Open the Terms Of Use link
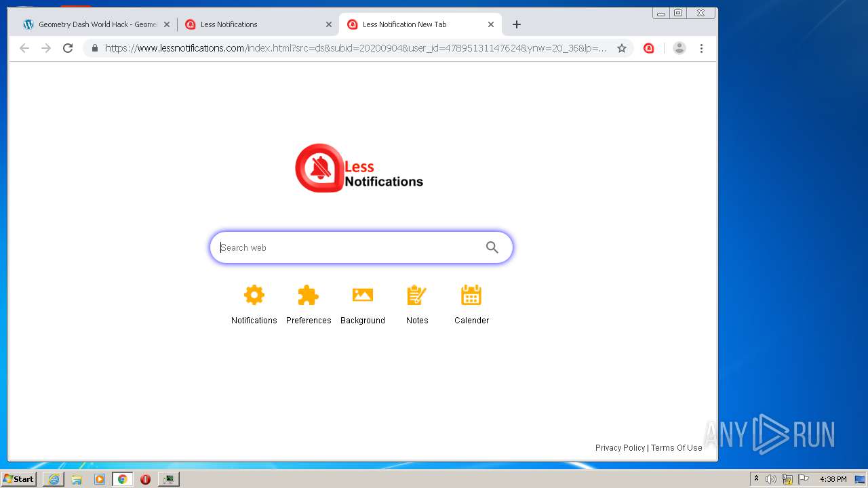 coord(676,447)
